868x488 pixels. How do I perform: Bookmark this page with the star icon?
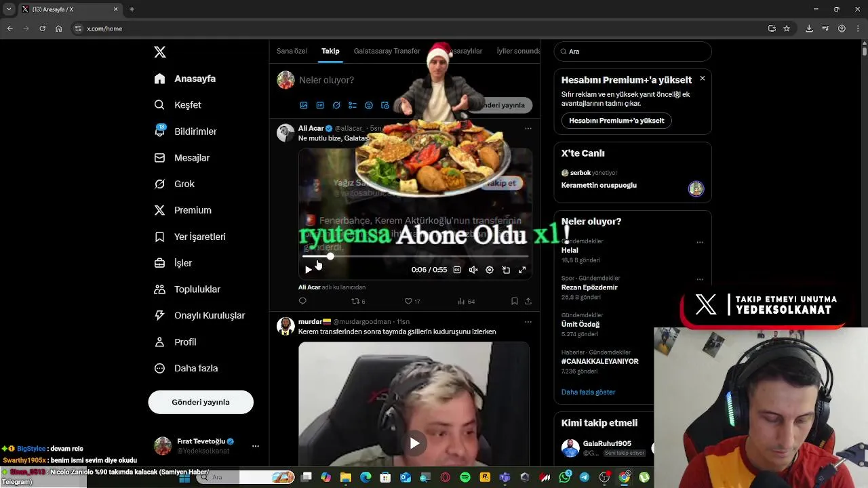(x=787, y=28)
